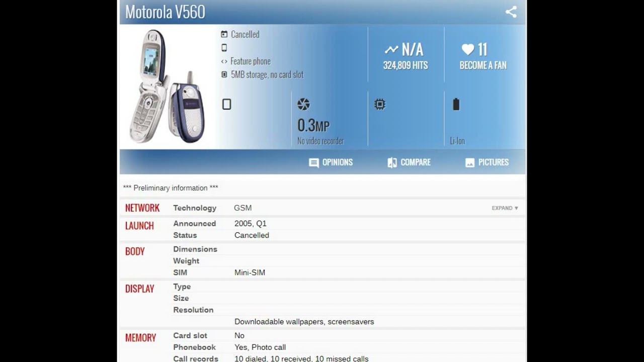Click the Technology spec label
The height and width of the screenshot is (362, 644).
[x=195, y=208]
